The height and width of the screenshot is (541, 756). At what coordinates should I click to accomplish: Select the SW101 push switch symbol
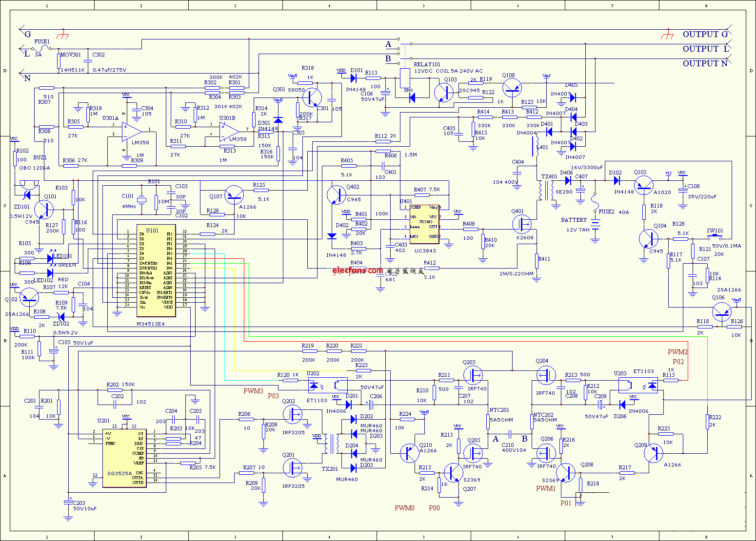click(716, 237)
